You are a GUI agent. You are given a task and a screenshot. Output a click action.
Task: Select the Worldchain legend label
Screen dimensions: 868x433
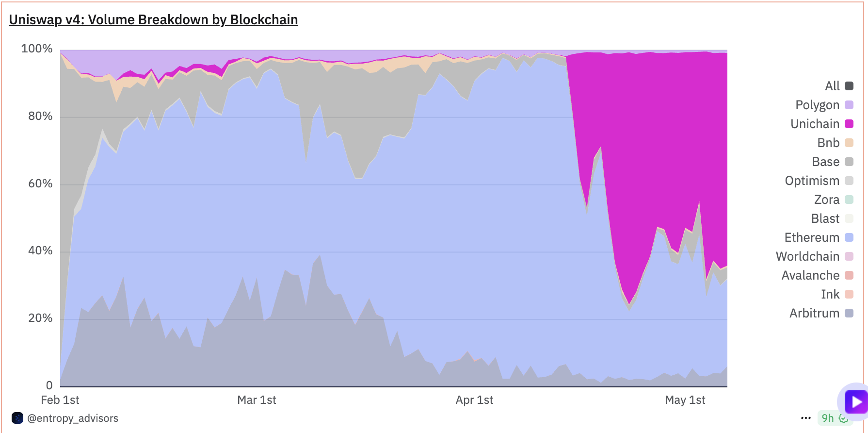[x=807, y=256]
